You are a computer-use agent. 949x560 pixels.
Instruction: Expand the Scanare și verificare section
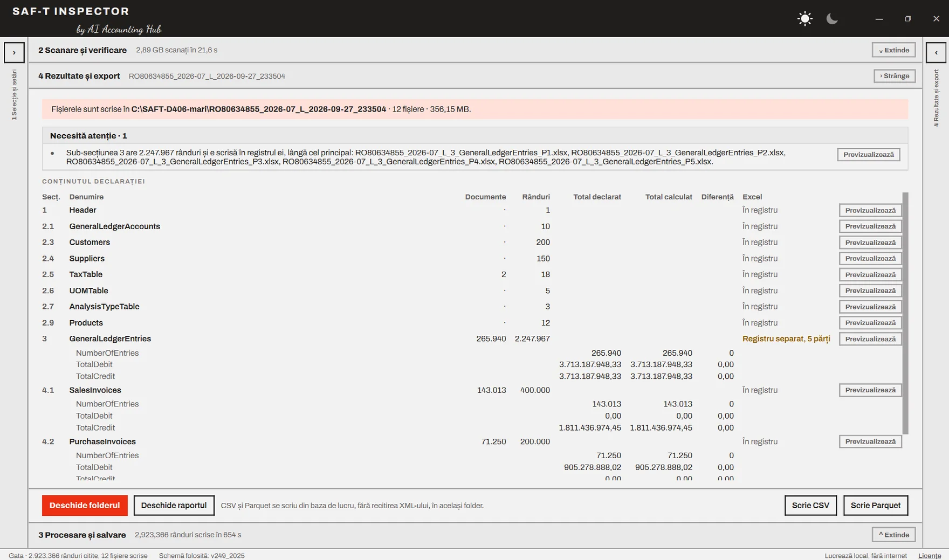click(x=893, y=50)
